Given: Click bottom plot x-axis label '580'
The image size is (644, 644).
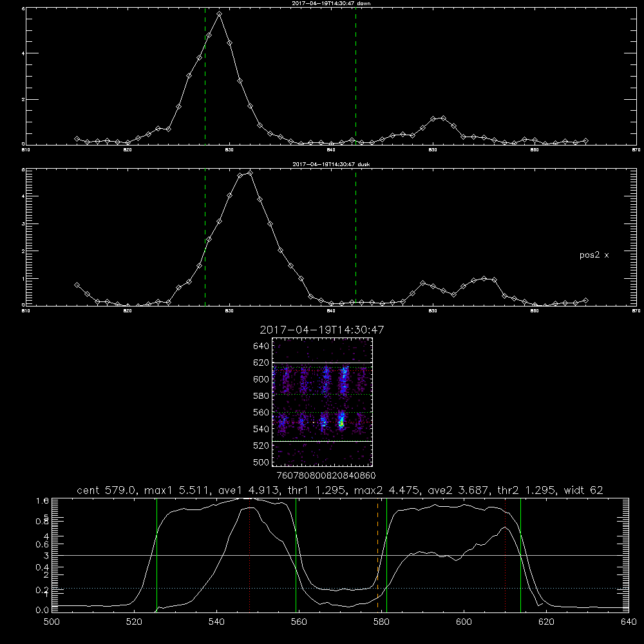Looking at the screenshot, I should [x=381, y=622].
